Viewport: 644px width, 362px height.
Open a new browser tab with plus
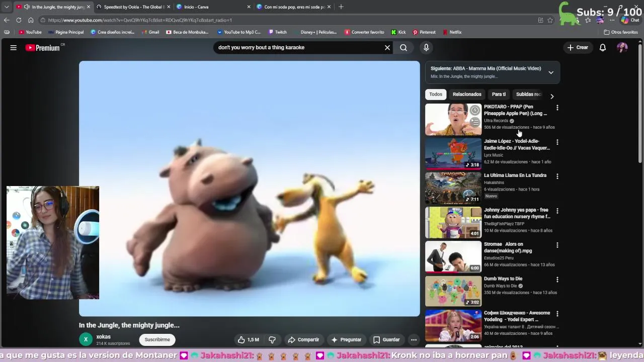(x=341, y=7)
